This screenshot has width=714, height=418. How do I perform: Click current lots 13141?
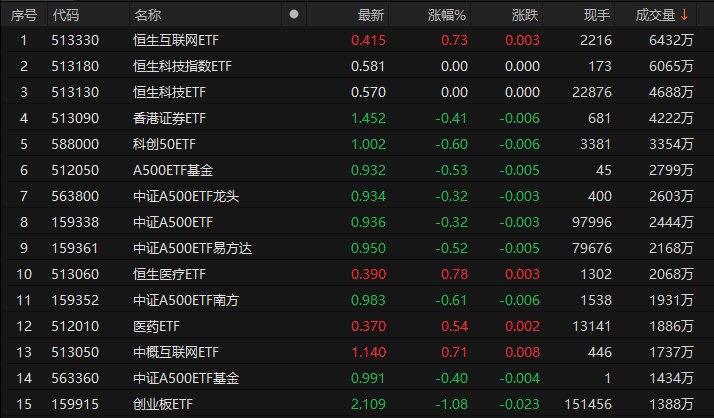point(592,326)
